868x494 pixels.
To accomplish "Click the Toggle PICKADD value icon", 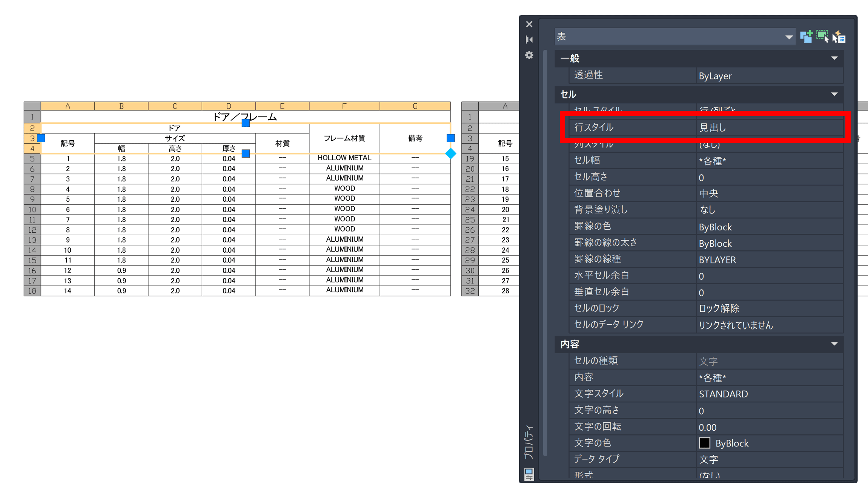I will [x=806, y=37].
